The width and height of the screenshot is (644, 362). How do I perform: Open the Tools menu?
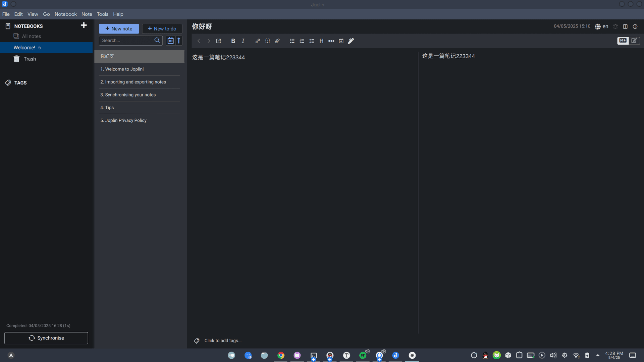point(102,14)
